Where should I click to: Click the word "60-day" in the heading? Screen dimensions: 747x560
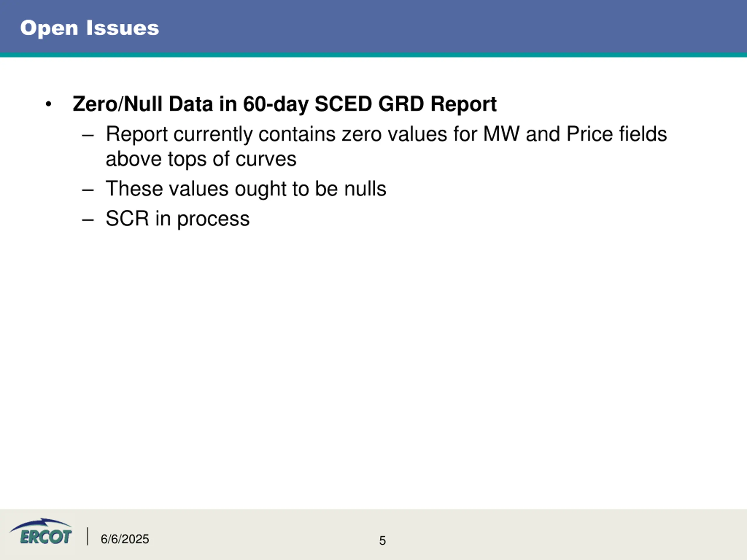(275, 104)
